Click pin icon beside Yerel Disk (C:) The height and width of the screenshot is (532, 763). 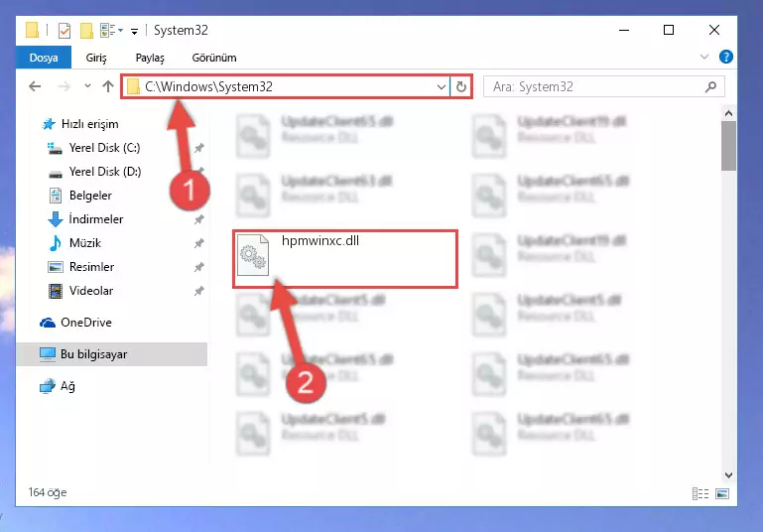[199, 148]
